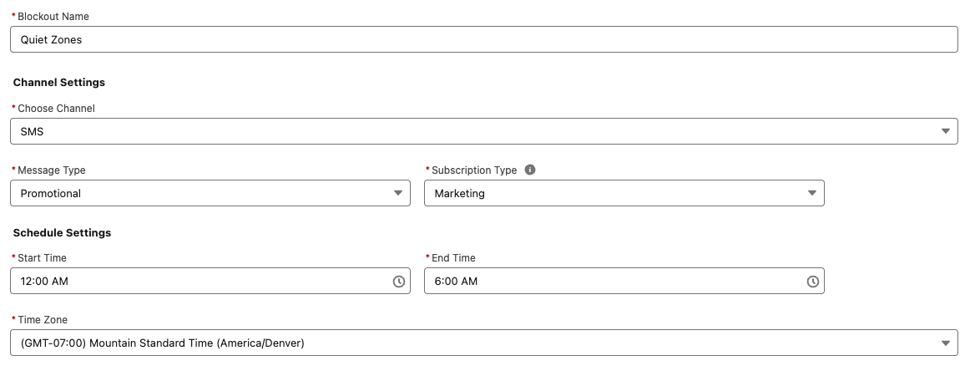Click the Subscription Type dropdown arrow

[812, 193]
